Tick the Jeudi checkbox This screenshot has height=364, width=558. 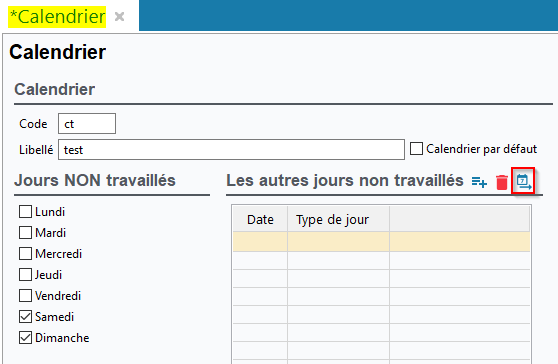(x=25, y=274)
